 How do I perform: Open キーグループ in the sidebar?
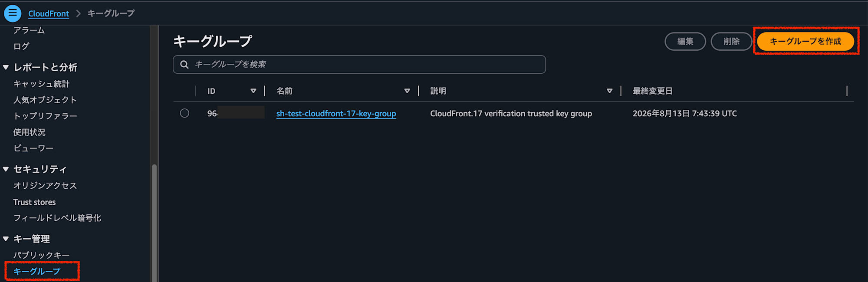click(x=37, y=271)
